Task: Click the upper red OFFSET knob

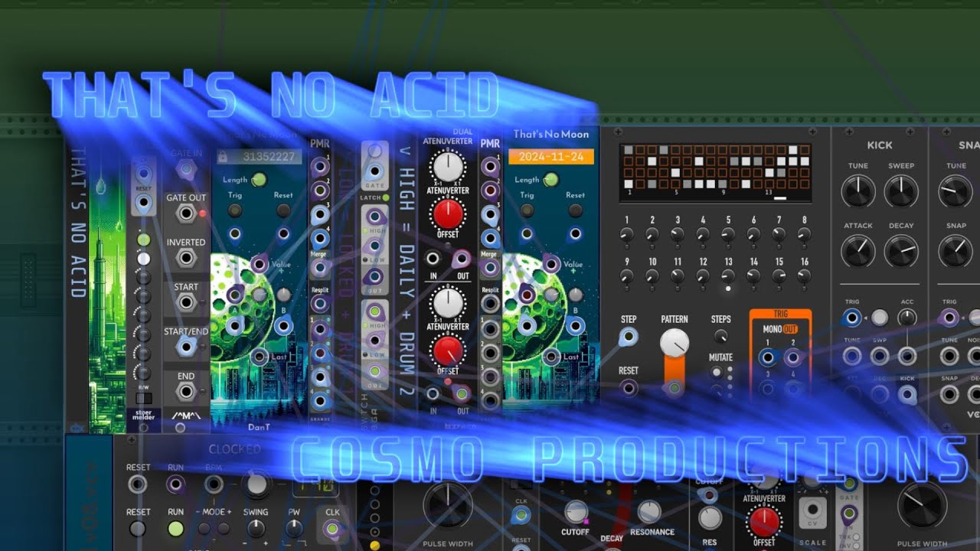Action: tap(448, 215)
